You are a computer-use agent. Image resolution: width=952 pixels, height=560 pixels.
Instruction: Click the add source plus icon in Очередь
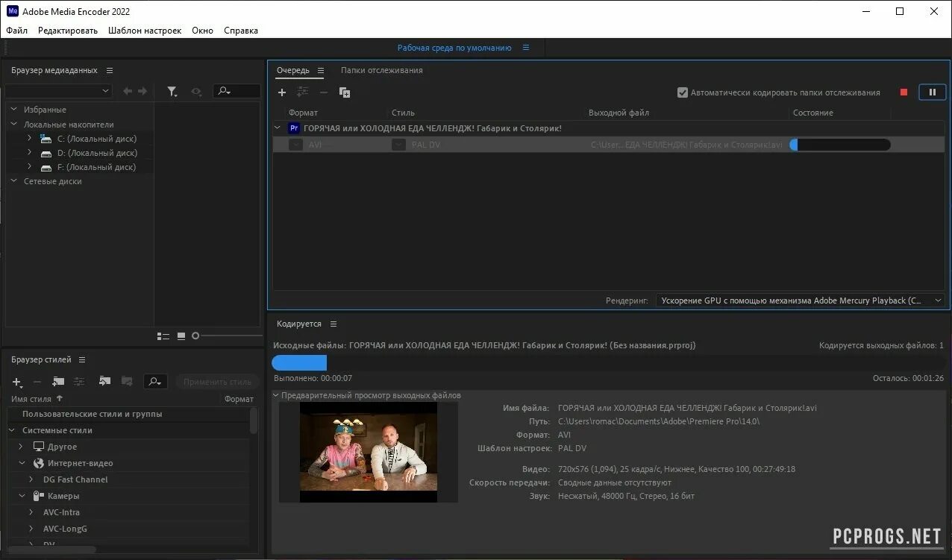pos(282,92)
